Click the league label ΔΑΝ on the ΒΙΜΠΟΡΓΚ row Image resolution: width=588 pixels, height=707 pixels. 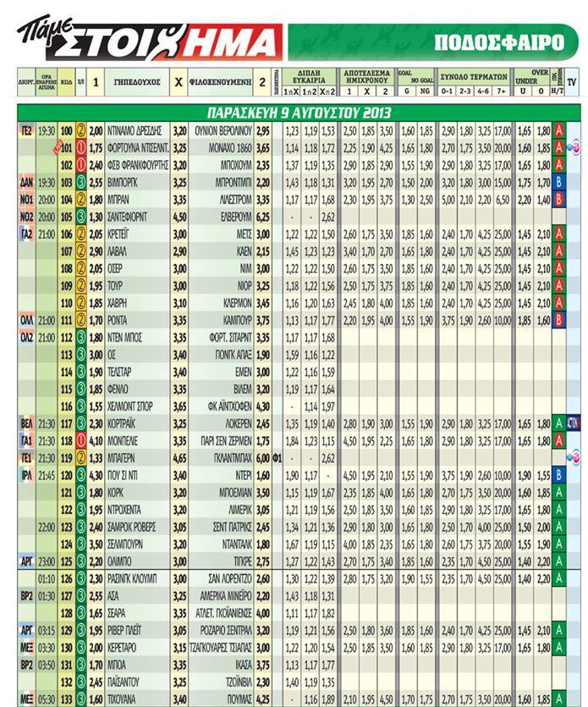pyautogui.click(x=26, y=183)
